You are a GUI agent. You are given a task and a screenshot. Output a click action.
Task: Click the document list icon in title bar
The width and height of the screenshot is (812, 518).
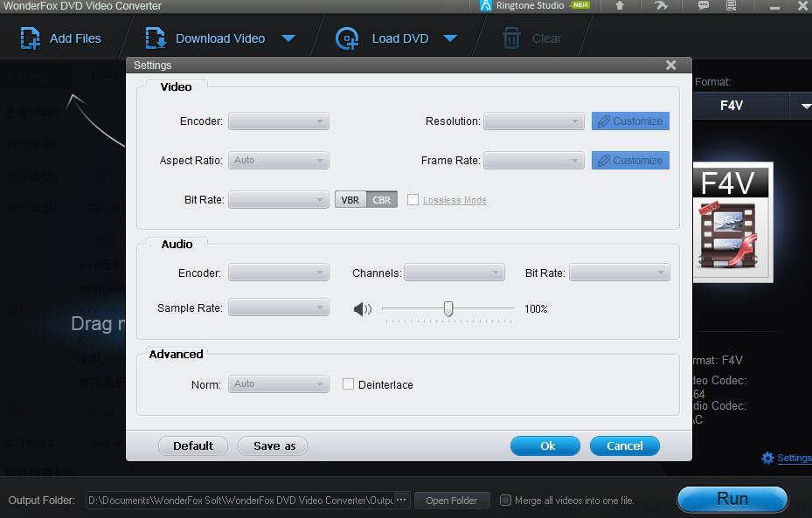point(732,6)
